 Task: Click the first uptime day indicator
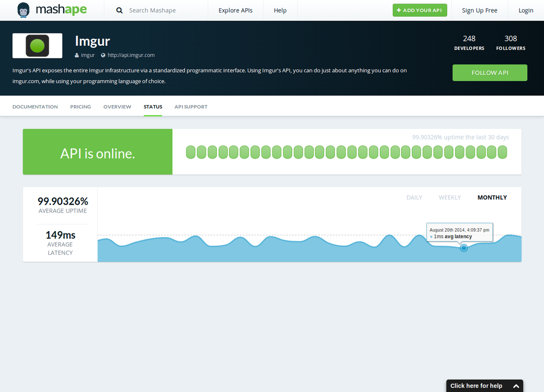(x=191, y=152)
